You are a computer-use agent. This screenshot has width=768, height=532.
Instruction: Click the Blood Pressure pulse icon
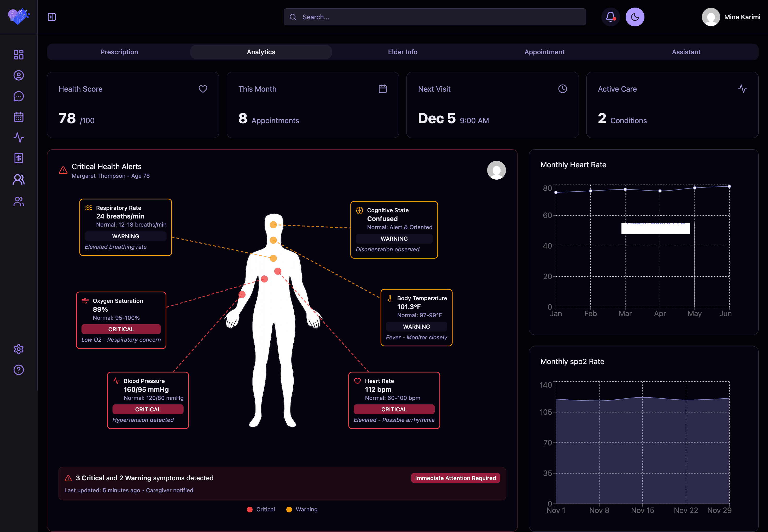click(x=116, y=381)
